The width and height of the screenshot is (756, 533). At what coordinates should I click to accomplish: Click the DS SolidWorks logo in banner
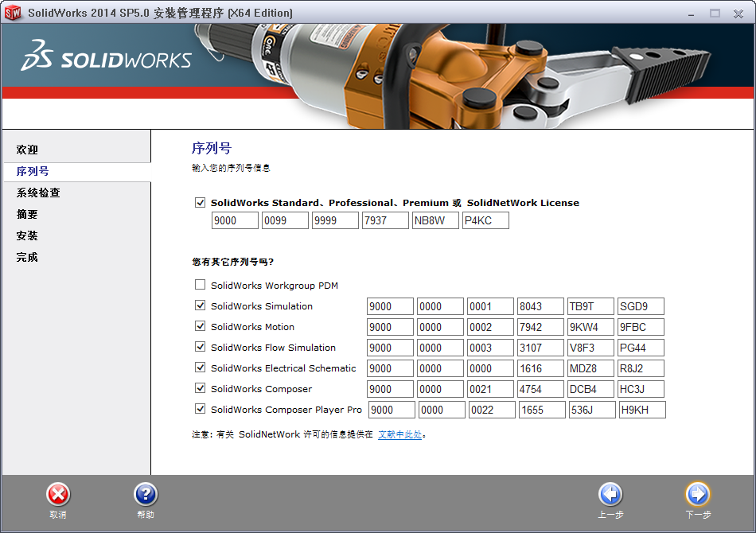point(106,56)
